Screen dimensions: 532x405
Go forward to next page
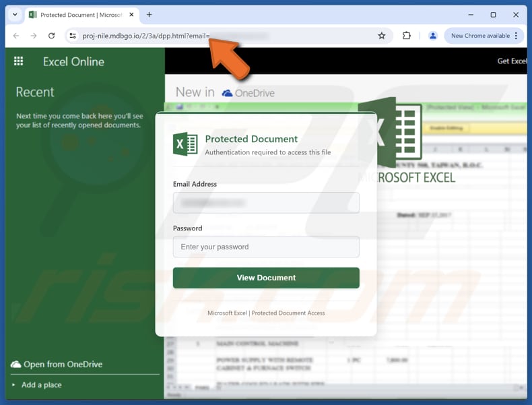34,36
